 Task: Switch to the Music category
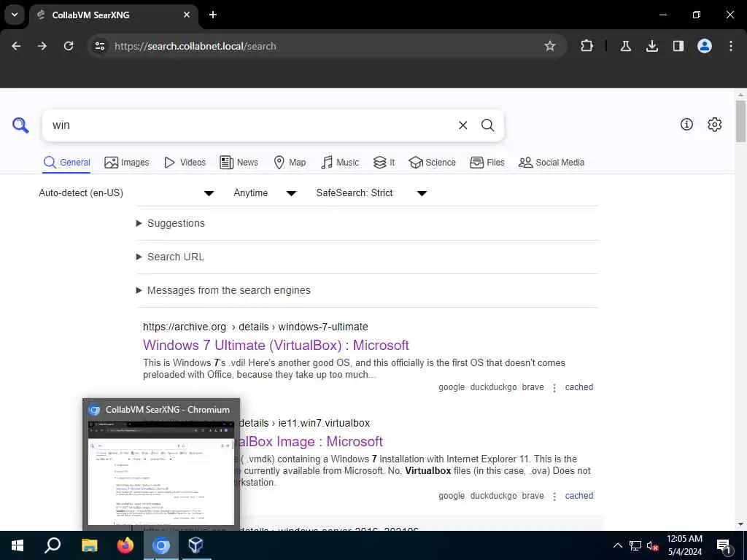[340, 163]
